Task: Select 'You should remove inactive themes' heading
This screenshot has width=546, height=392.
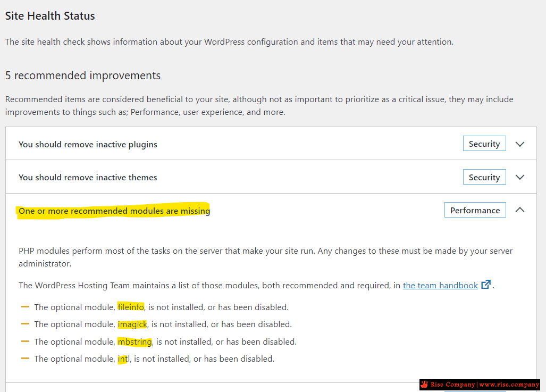Action: pos(88,177)
